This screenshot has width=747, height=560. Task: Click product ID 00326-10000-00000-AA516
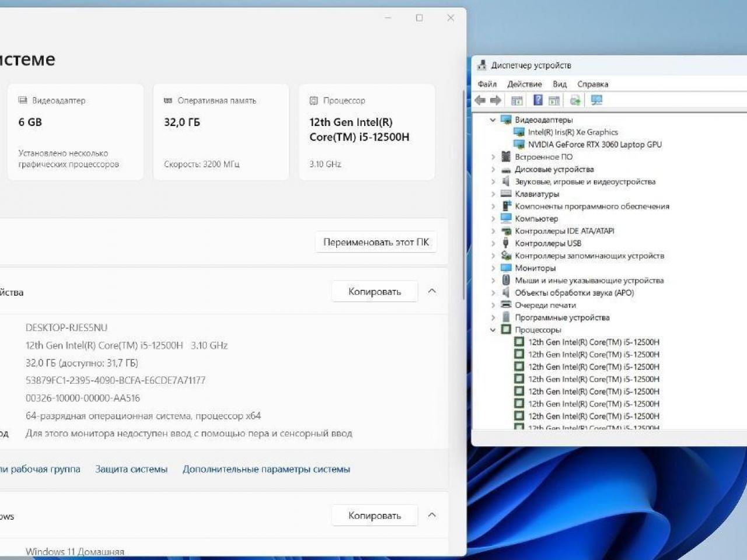click(83, 398)
